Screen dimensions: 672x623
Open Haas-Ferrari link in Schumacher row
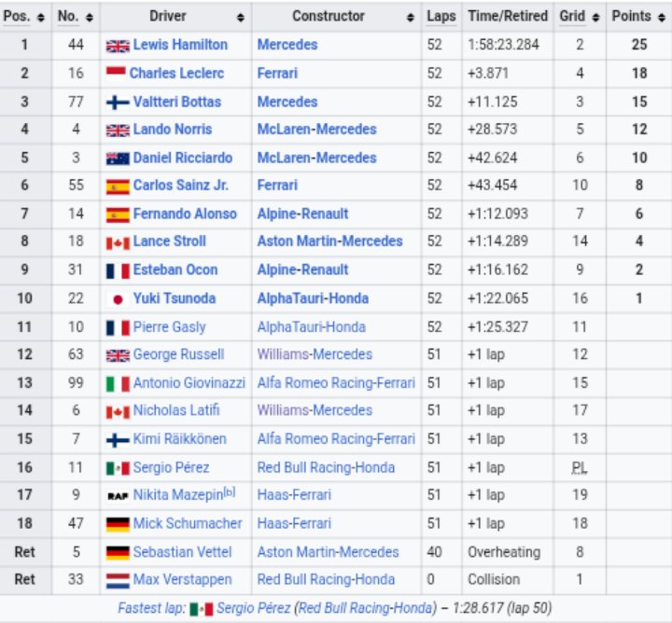point(294,523)
